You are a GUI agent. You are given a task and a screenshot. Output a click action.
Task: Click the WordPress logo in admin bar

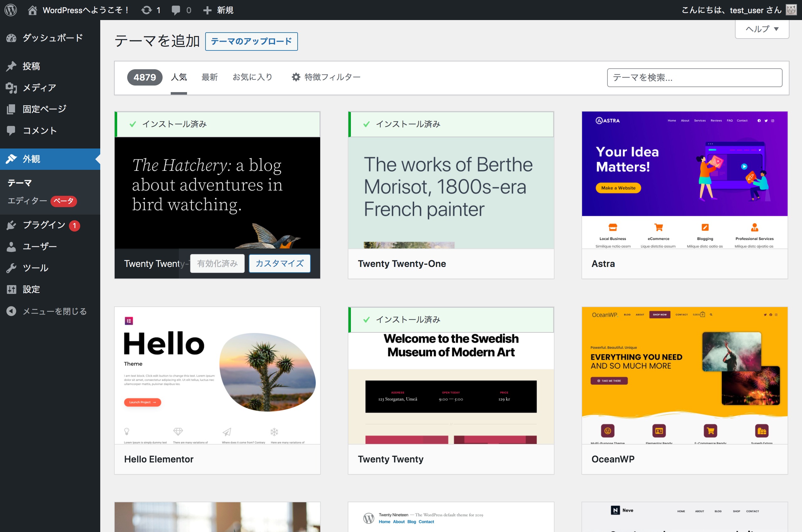11,10
